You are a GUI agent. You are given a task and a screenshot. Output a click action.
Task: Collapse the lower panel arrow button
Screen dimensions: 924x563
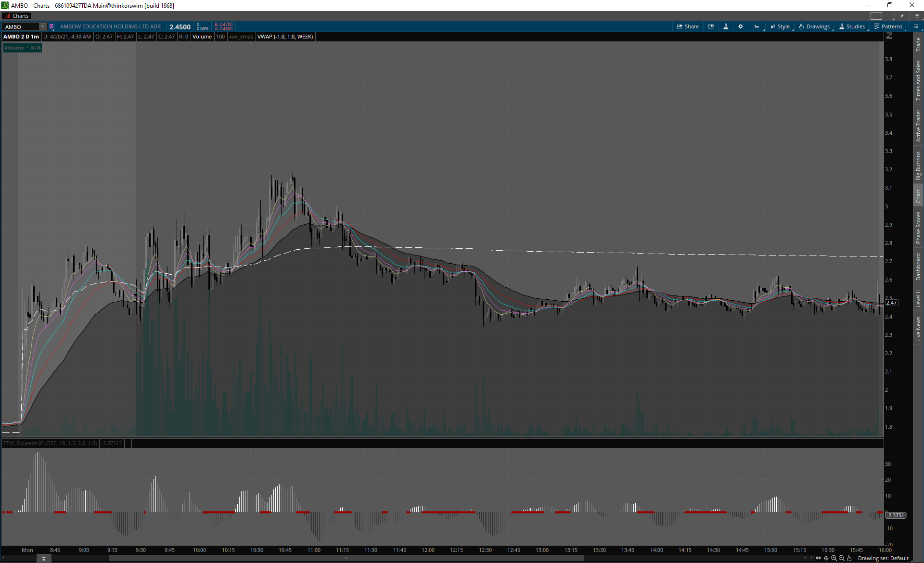pos(44,558)
